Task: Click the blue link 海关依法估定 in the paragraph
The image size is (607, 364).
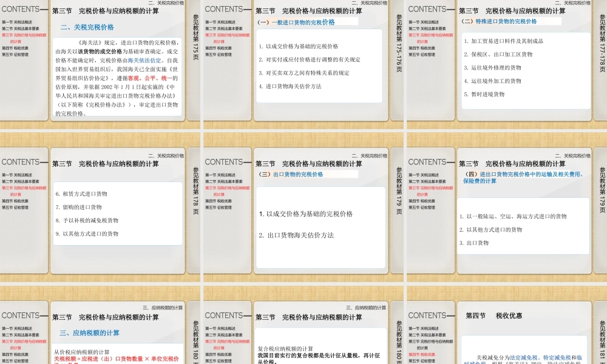Action: coord(144,59)
